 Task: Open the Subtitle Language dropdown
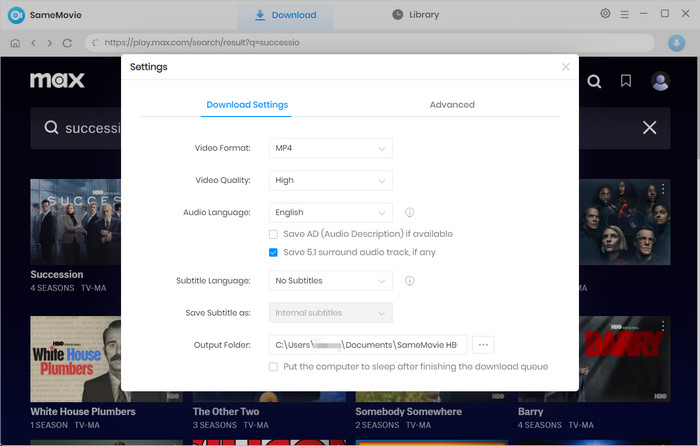pos(331,281)
